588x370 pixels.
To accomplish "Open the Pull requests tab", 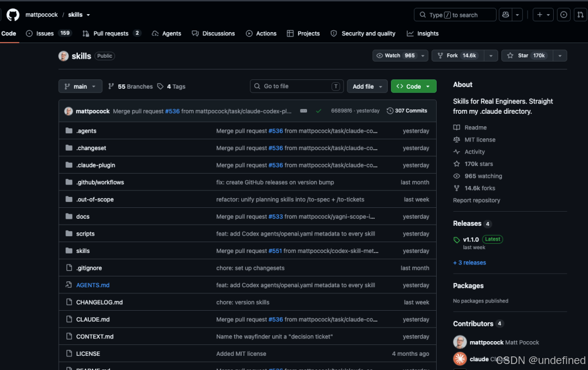I will click(112, 33).
